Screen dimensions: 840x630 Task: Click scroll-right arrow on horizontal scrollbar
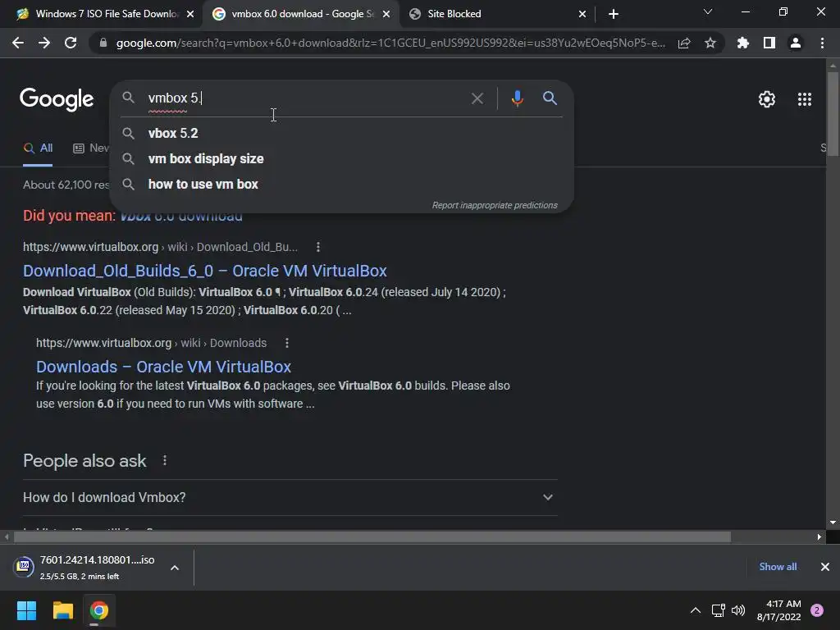point(819,536)
